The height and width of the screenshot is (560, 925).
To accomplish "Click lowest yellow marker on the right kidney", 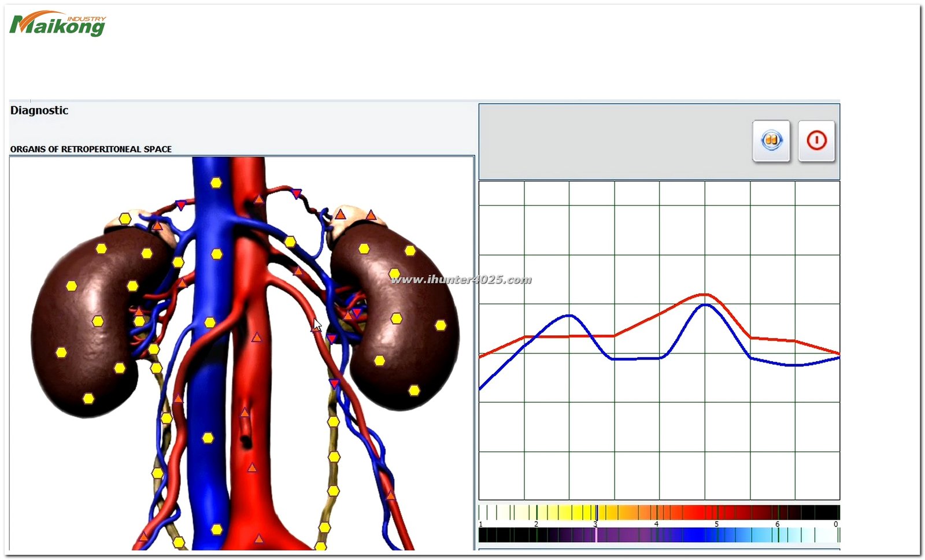I will click(414, 391).
